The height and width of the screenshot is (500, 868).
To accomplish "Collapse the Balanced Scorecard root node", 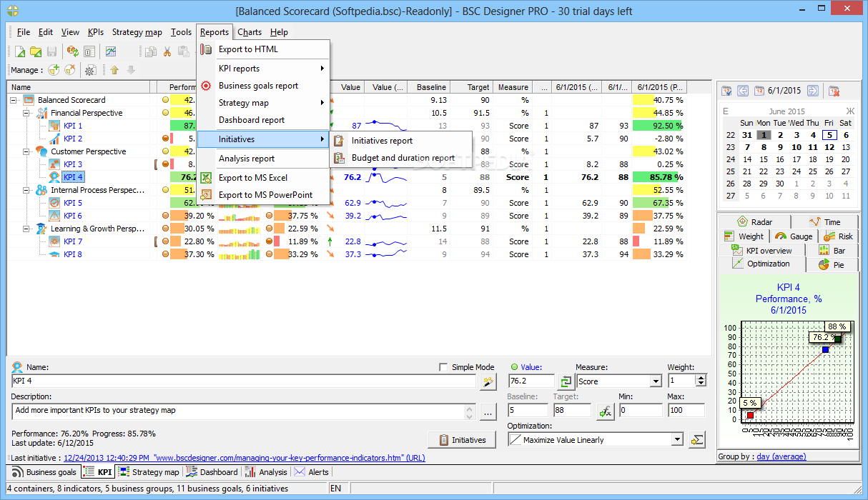I will 14,100.
